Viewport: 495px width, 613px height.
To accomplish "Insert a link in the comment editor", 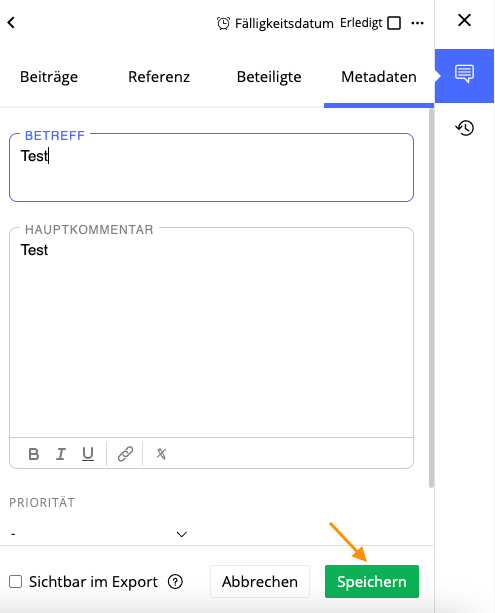I will click(x=125, y=454).
